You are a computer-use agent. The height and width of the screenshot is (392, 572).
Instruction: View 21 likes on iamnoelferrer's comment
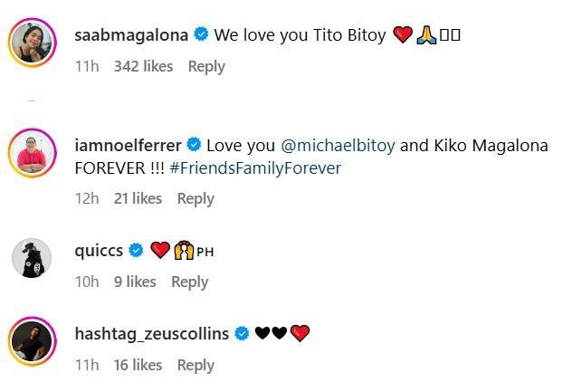(x=138, y=198)
